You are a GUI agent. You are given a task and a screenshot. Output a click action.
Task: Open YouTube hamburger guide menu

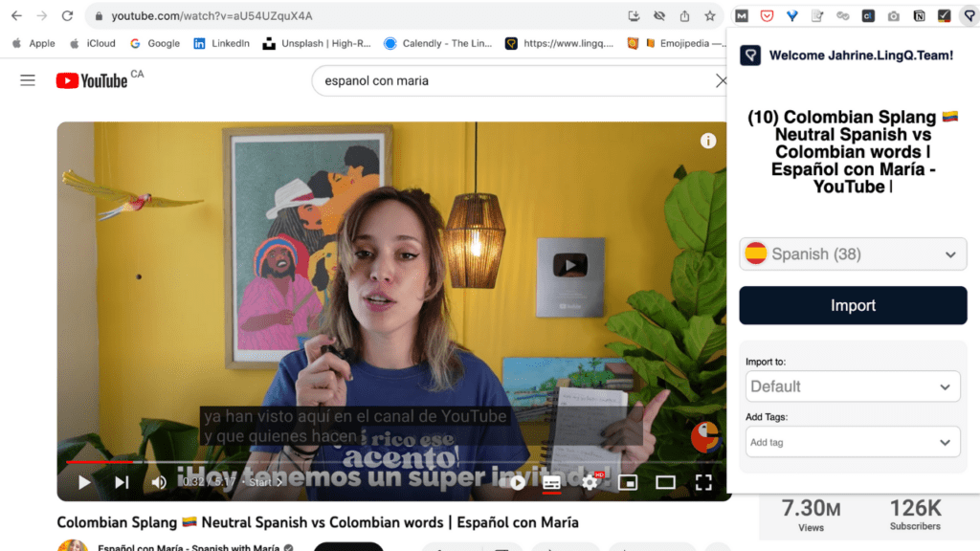coord(28,80)
